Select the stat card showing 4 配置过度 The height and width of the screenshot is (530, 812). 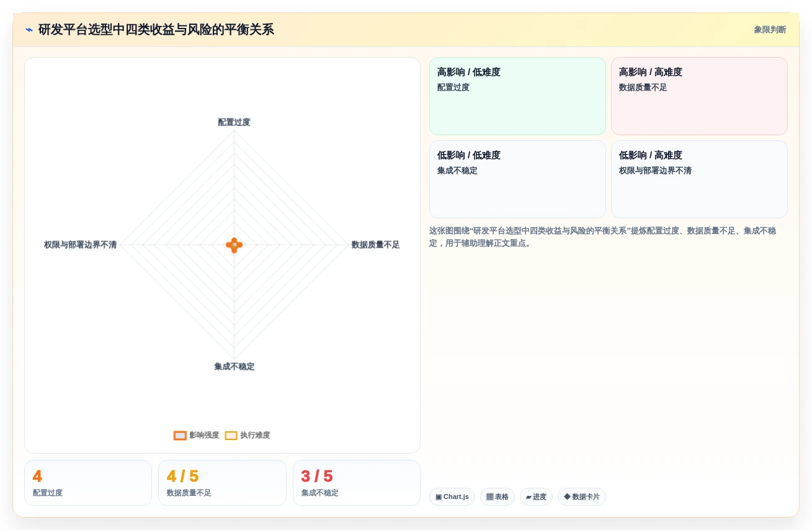click(88, 483)
